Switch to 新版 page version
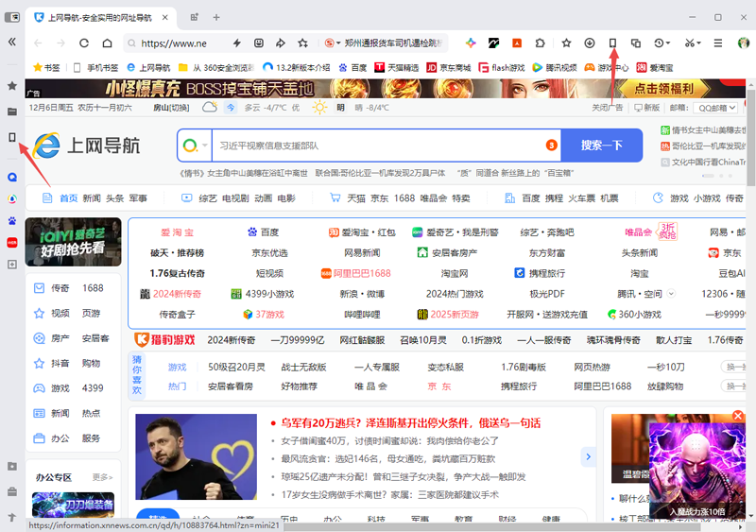This screenshot has height=532, width=756. click(647, 108)
